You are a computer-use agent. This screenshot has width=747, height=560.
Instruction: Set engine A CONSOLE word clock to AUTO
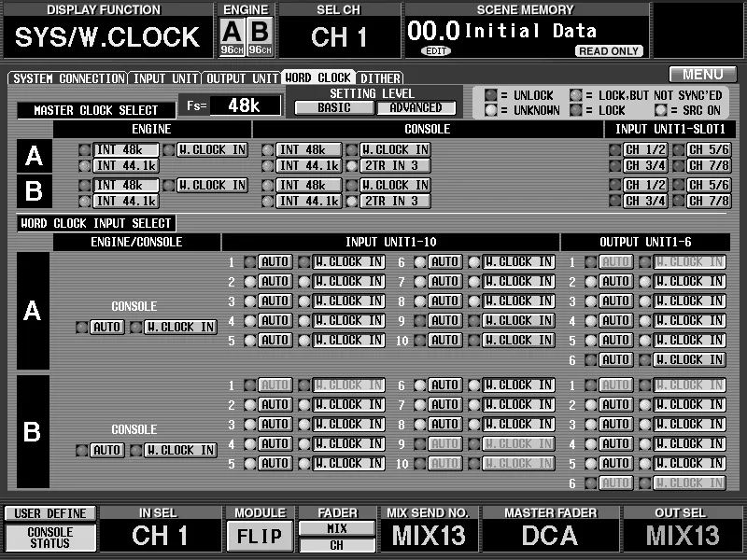coord(106,328)
